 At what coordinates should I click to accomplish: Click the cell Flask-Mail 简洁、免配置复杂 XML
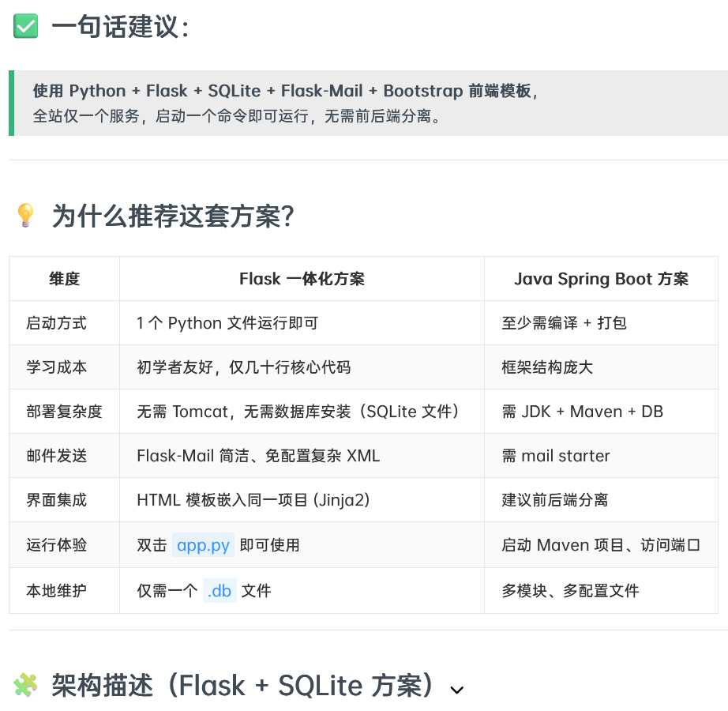tap(258, 456)
